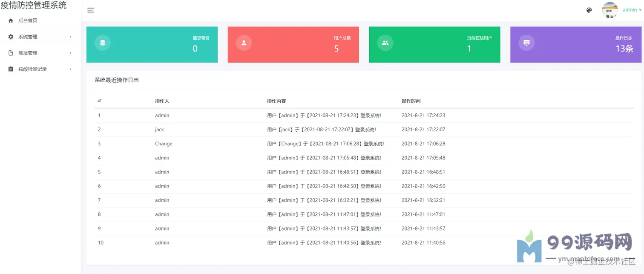Click the 信息备份 count value 0

(195, 49)
